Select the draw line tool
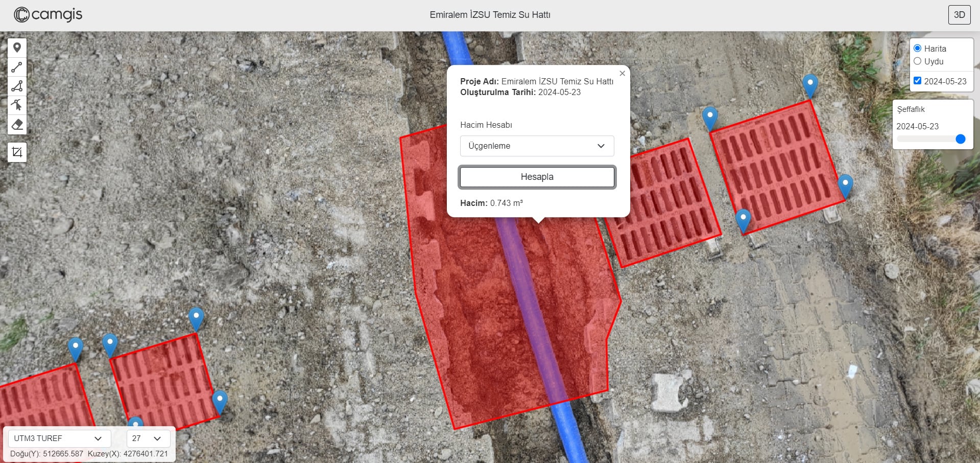The image size is (980, 463). pyautogui.click(x=17, y=67)
